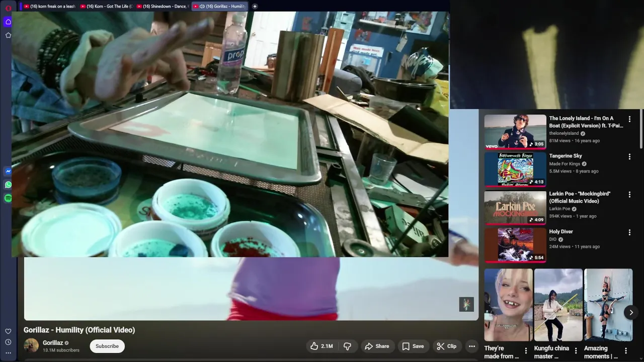Open options menu for Holy Diver

pos(629,232)
